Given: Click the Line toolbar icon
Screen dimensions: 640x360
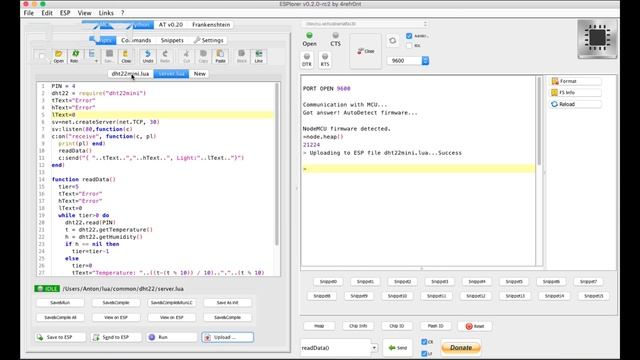Looking at the screenshot, I should pos(259,56).
